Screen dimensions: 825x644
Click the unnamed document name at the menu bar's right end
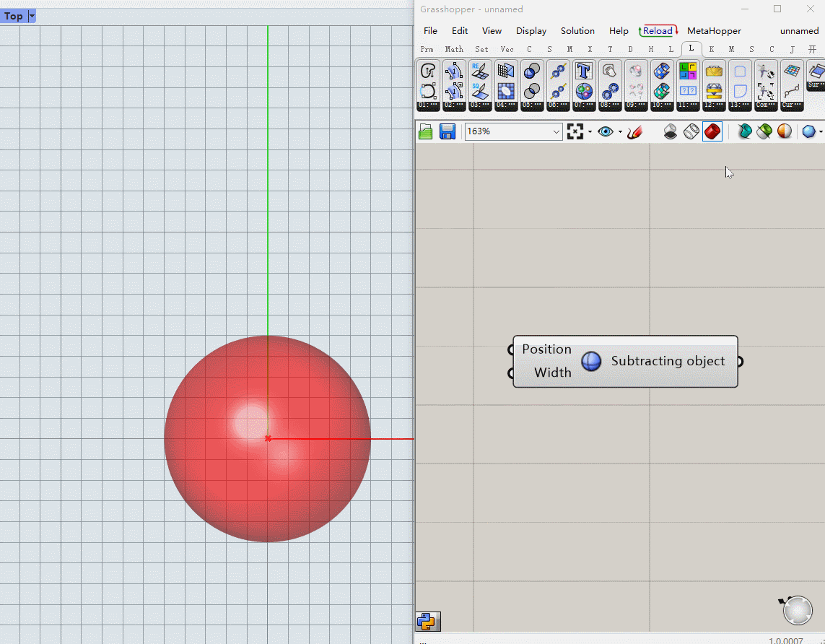coord(799,31)
